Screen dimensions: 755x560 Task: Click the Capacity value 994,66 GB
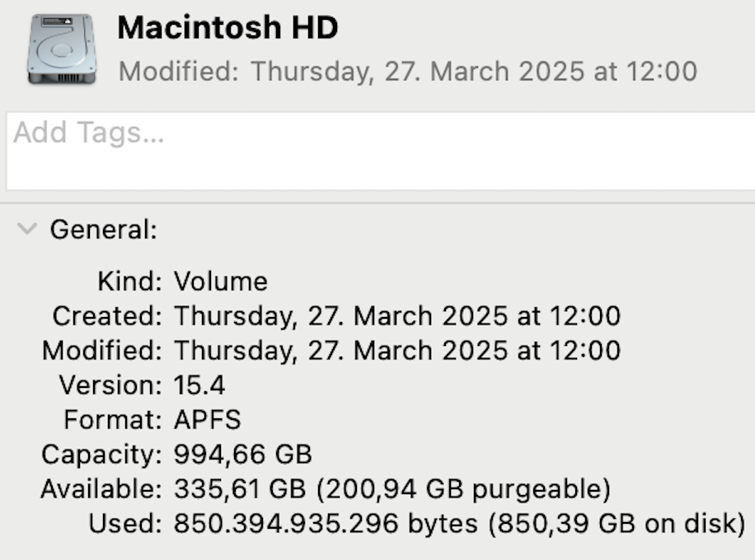coord(243,454)
